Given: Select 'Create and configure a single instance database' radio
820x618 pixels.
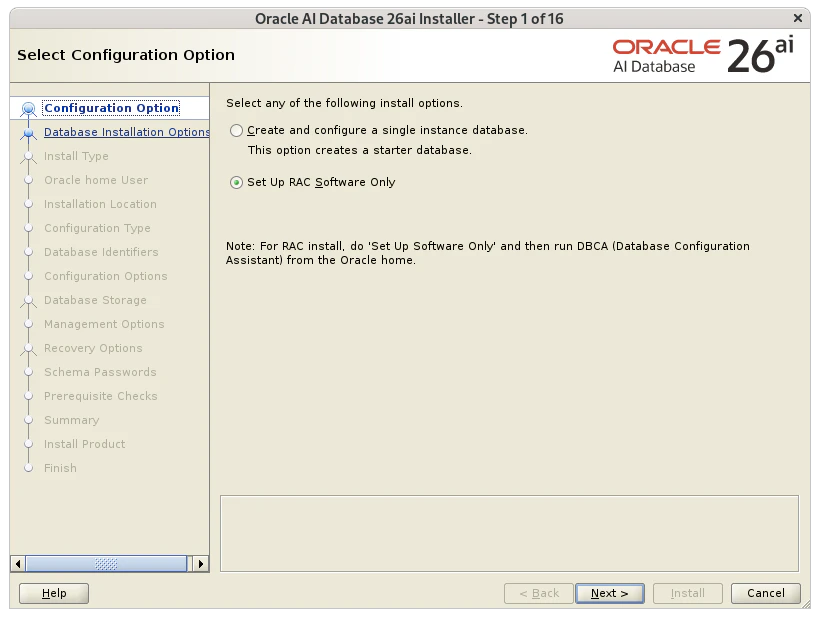Looking at the screenshot, I should pyautogui.click(x=236, y=130).
